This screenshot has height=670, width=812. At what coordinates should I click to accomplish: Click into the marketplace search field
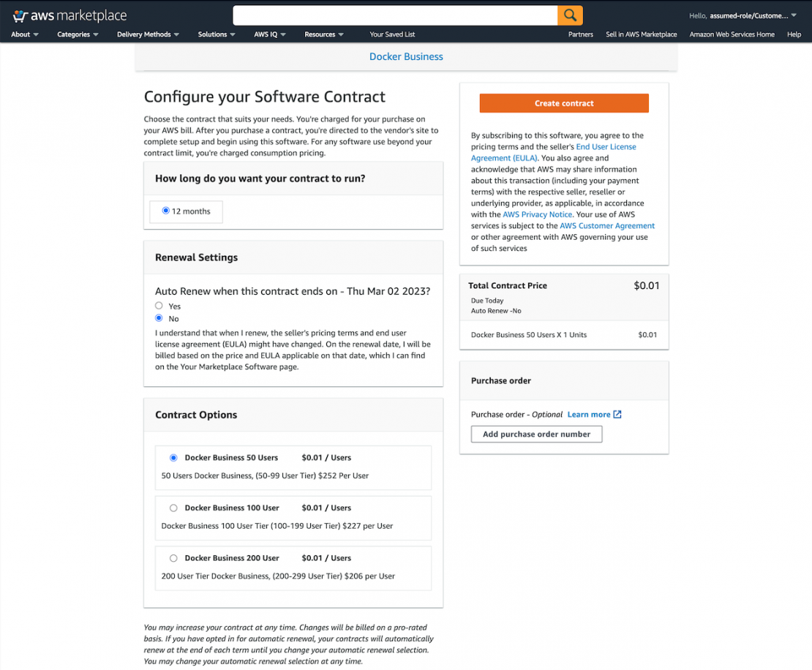[x=395, y=15]
